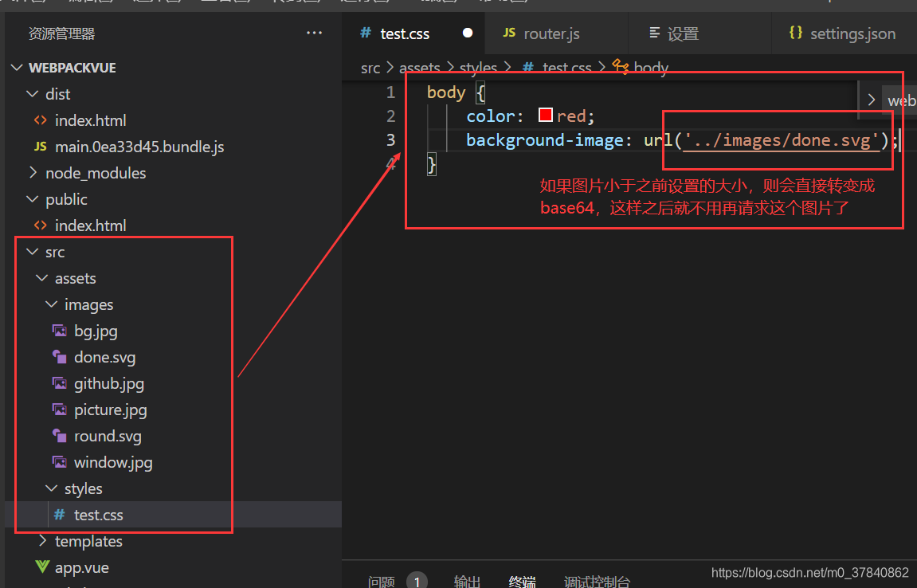917x588 pixels.
Task: Open the 调试控制台 panel tab
Action: tap(597, 582)
